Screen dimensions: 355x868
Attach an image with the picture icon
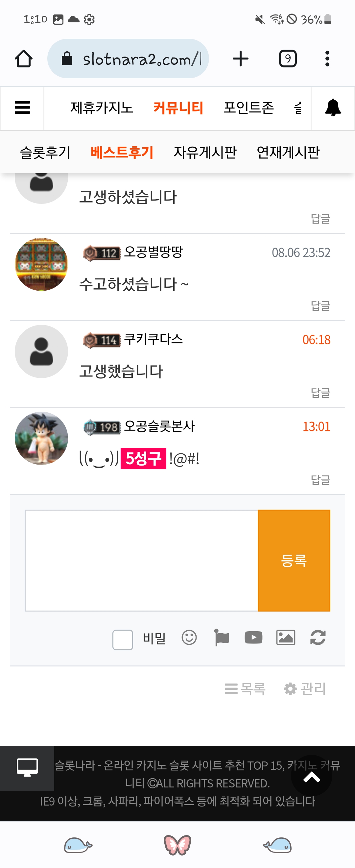point(286,638)
